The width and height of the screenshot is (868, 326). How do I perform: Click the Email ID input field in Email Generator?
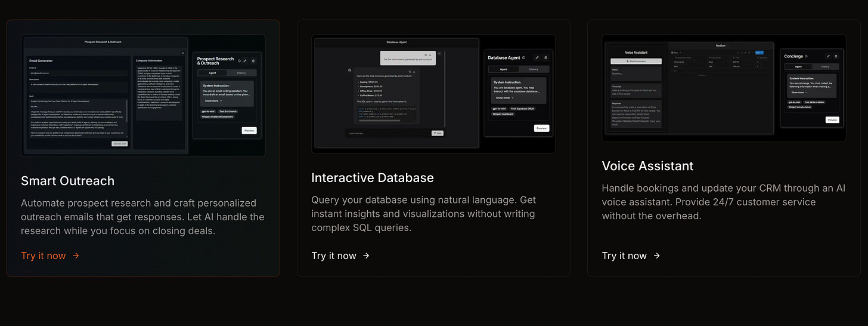pyautogui.click(x=79, y=73)
